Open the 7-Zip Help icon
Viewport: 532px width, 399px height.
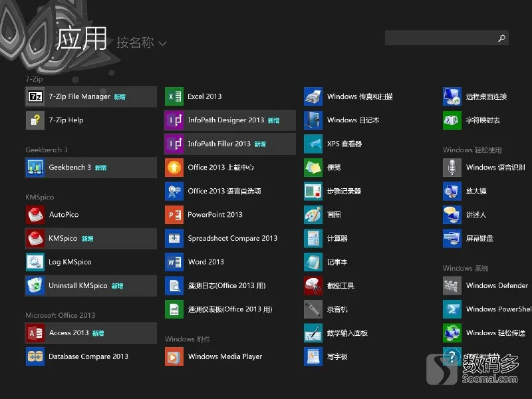point(35,120)
